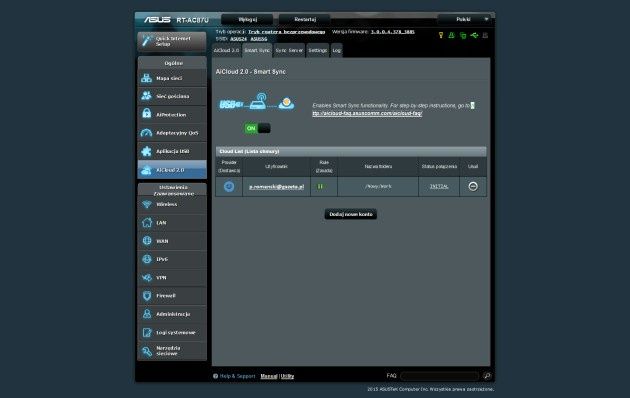Image resolution: width=630 pixels, height=398 pixels.
Task: Switch to the Settings tab
Action: click(317, 51)
